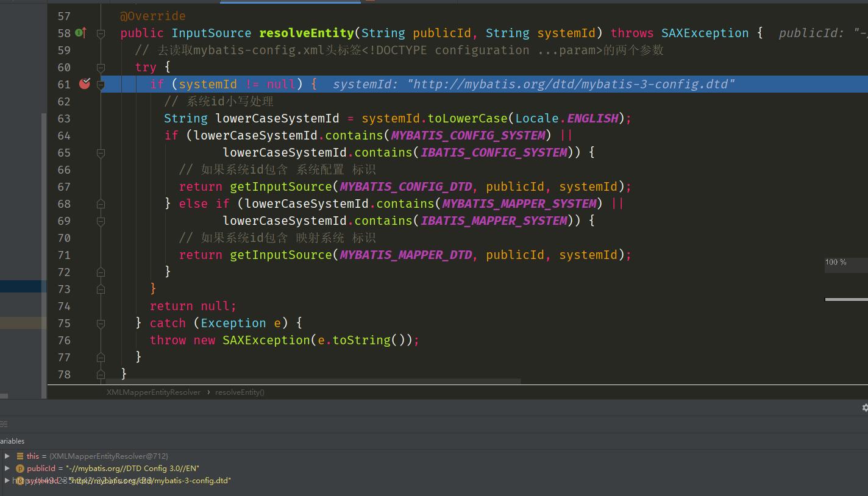Click the parameter icon beside publicId variable
Screen dimensions: 868x496
tap(20, 469)
